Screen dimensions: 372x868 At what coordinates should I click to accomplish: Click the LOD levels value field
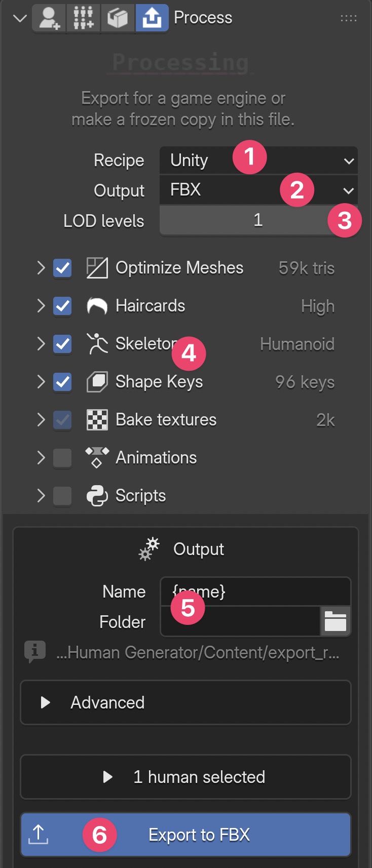(258, 220)
